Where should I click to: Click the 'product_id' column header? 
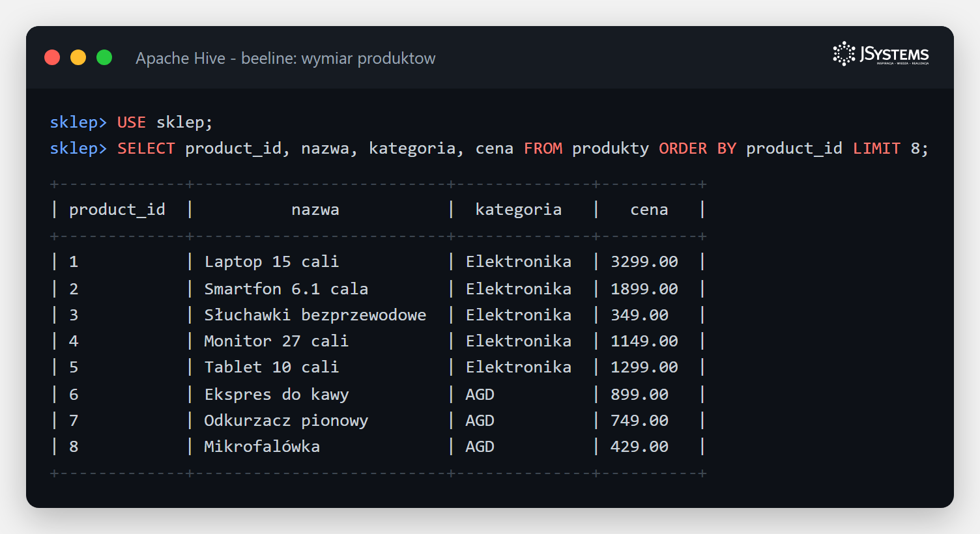(x=117, y=210)
